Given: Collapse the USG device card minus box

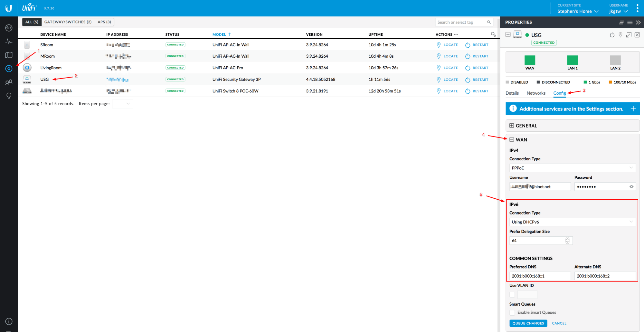Looking at the screenshot, I should (508, 34).
